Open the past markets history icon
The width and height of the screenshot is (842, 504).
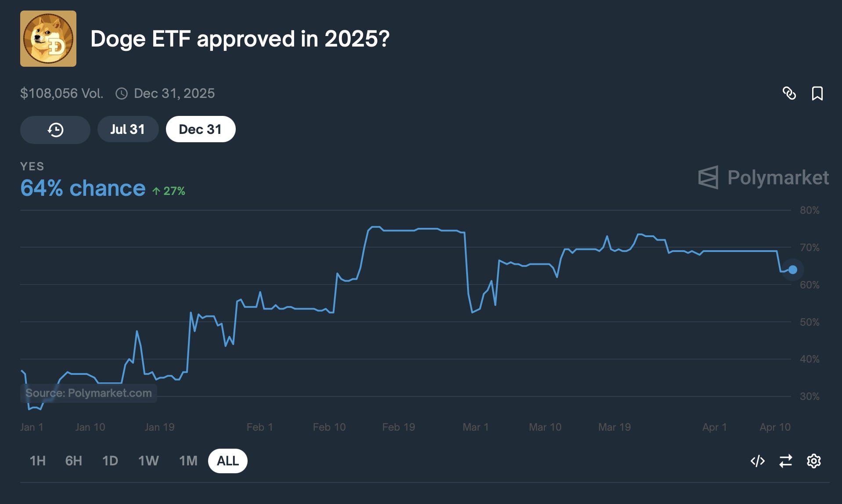click(x=55, y=130)
